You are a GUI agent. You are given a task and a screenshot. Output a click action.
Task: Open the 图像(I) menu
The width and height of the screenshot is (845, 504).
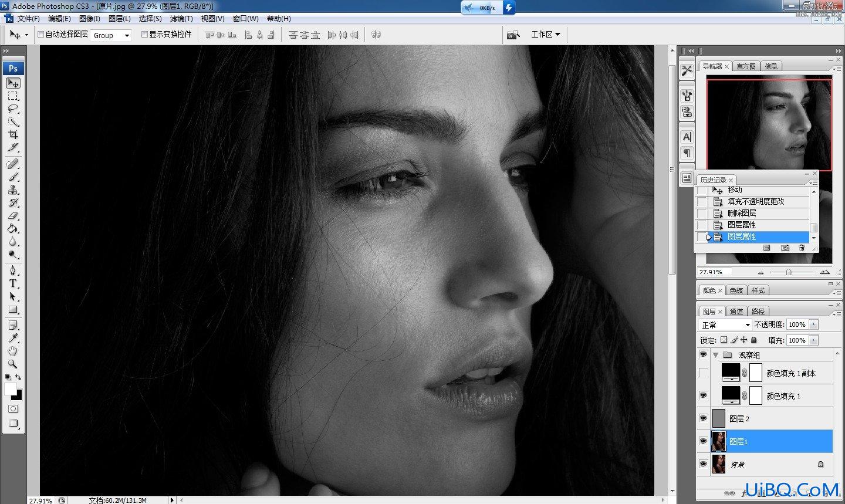tap(90, 19)
